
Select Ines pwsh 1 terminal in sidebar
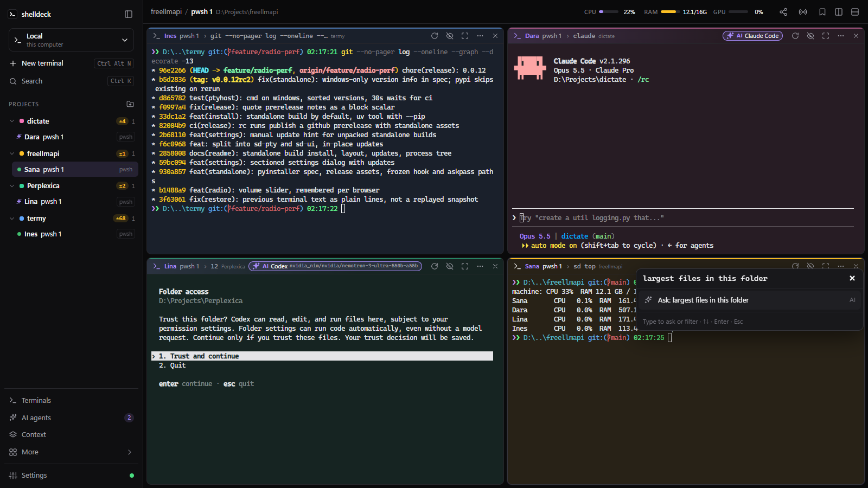pyautogui.click(x=75, y=234)
